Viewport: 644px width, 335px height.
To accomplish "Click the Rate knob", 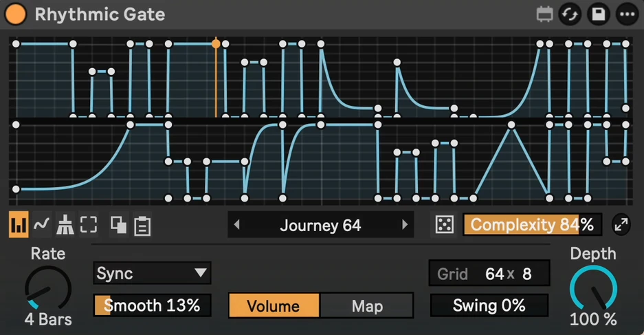I will click(48, 288).
